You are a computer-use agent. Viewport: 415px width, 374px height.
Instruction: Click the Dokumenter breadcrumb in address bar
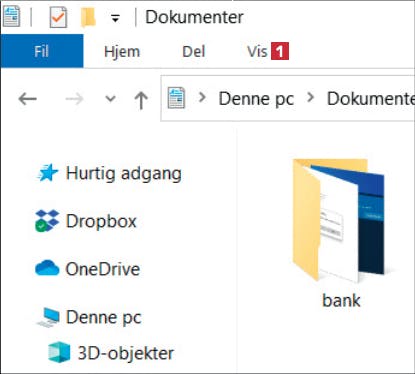click(x=371, y=99)
